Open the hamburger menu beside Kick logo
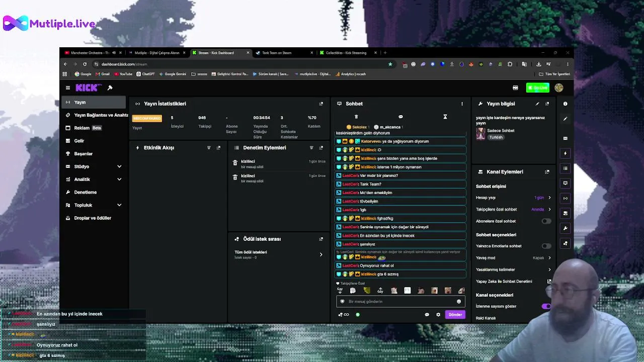644x362 pixels. pos(68,88)
